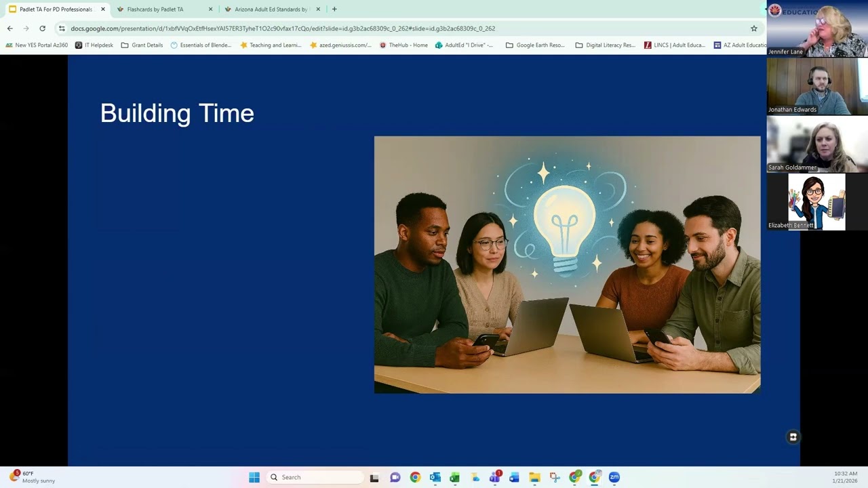The height and width of the screenshot is (488, 868).
Task: Open Microsoft Teams from taskbar
Action: 495,477
